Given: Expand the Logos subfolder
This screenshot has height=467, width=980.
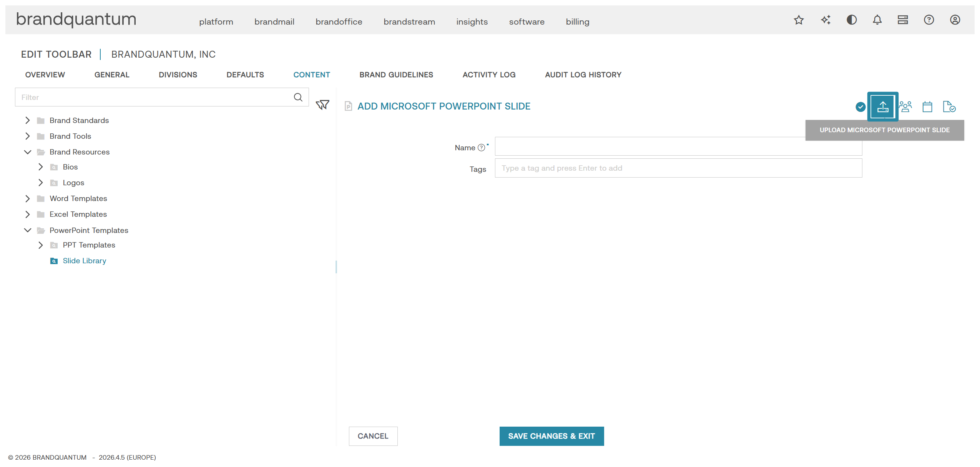Looking at the screenshot, I should pos(40,183).
